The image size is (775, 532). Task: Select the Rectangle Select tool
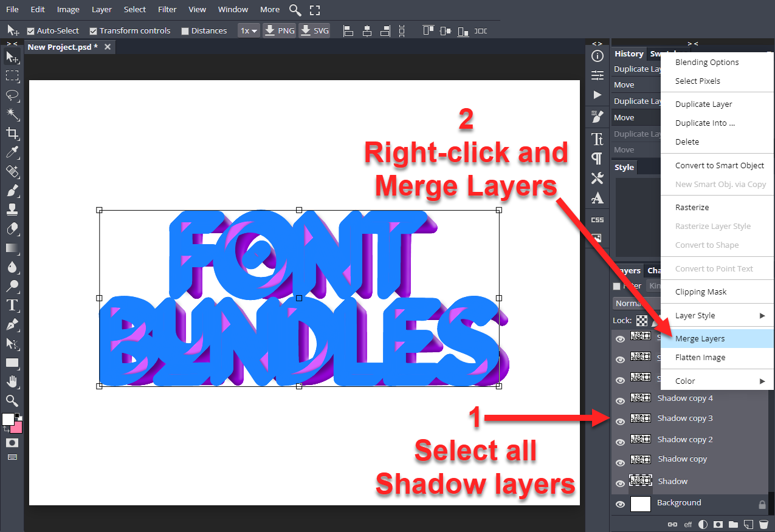coord(12,77)
